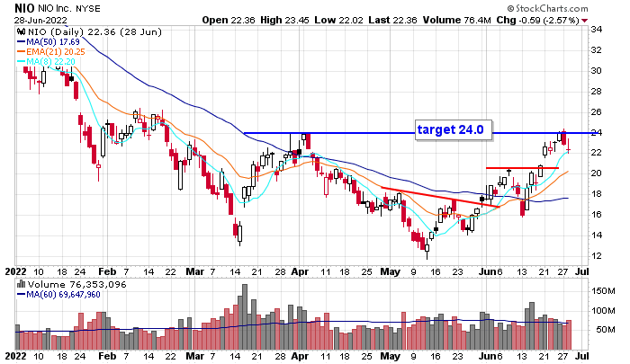Click the tallest volume bar in mid-March

pyautogui.click(x=245, y=316)
